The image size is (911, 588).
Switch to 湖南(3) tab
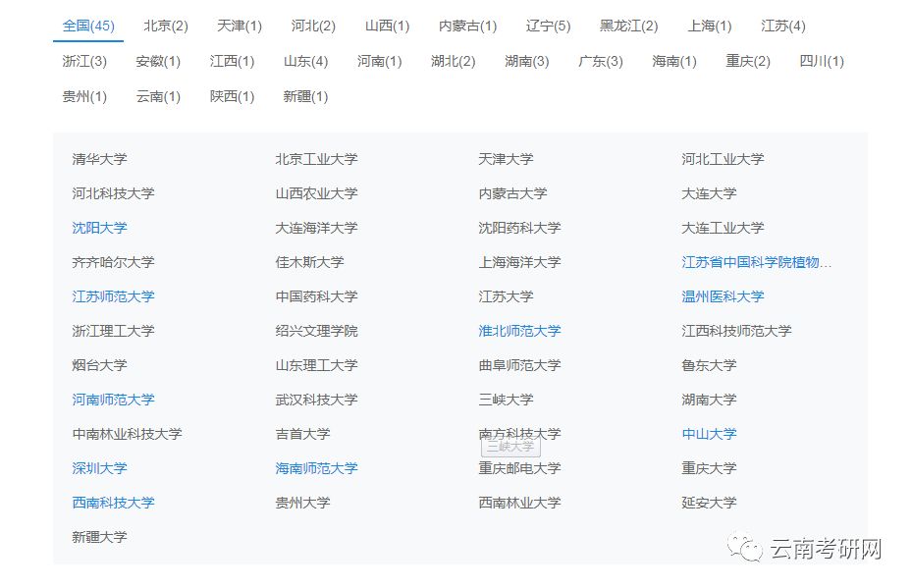pyautogui.click(x=527, y=61)
